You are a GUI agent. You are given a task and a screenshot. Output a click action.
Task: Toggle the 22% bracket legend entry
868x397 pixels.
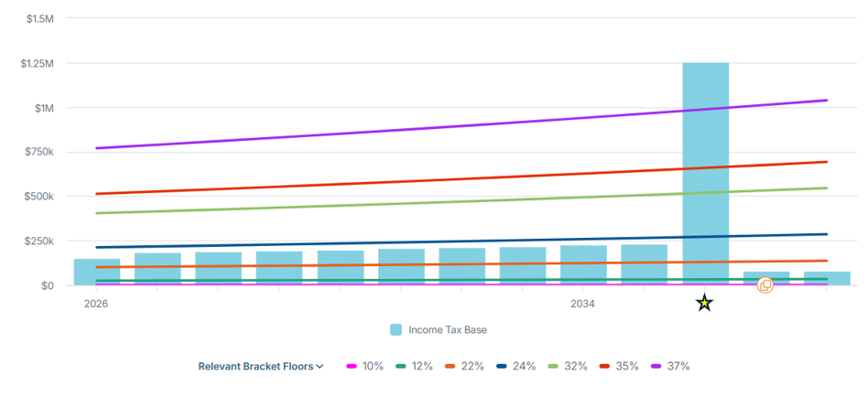coord(464,366)
